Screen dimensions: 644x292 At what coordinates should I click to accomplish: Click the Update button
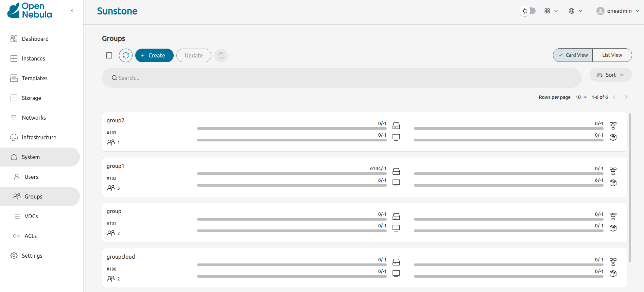[194, 55]
